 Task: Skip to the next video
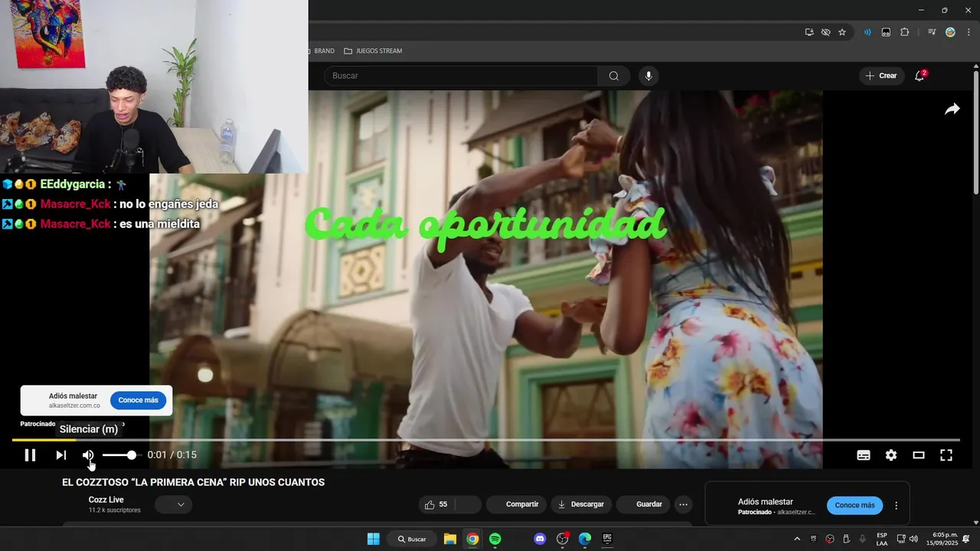click(60, 455)
